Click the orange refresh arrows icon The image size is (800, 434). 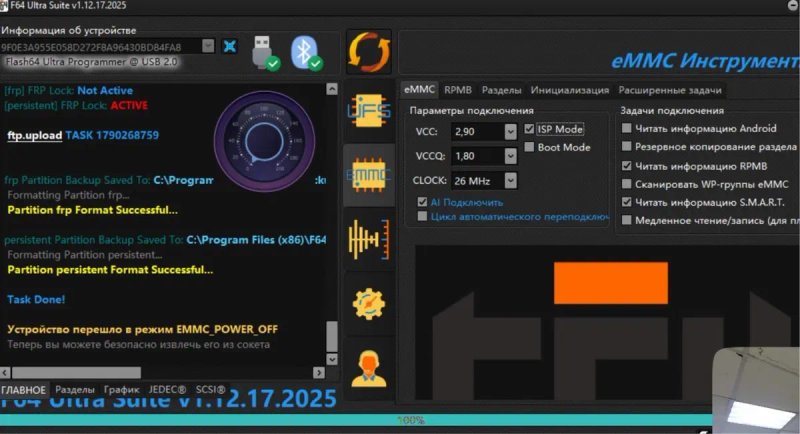click(369, 52)
